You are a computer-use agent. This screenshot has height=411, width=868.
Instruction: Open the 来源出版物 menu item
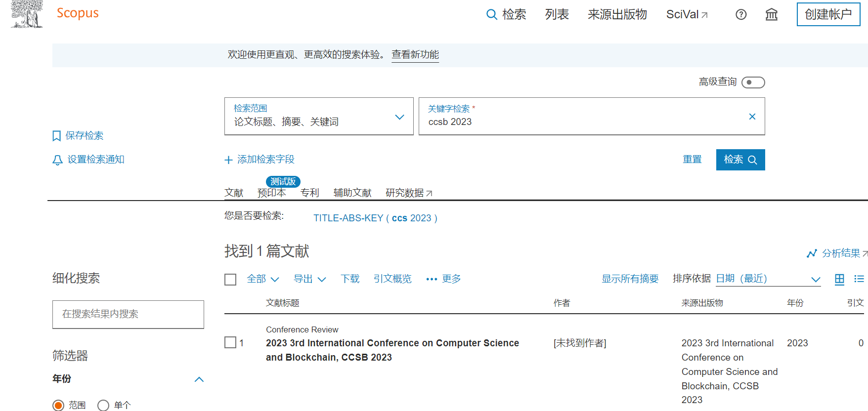[617, 14]
